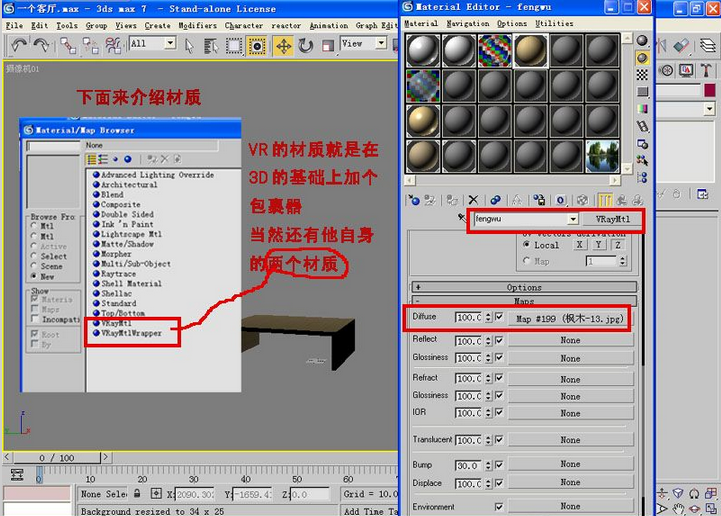Image resolution: width=721 pixels, height=516 pixels.
Task: Open the Utilities menu in Material Editor
Action: click(x=554, y=23)
